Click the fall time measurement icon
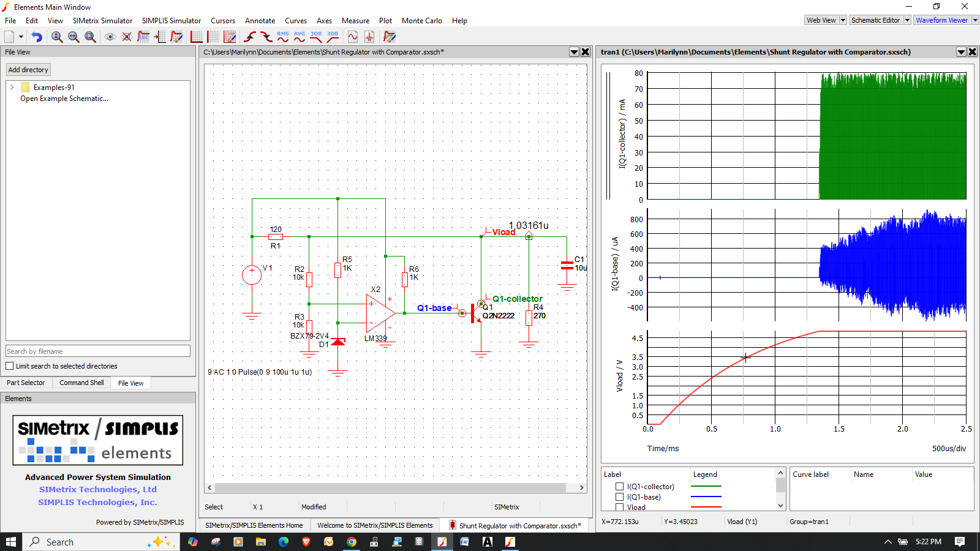Image resolution: width=980 pixels, height=551 pixels. [266, 37]
